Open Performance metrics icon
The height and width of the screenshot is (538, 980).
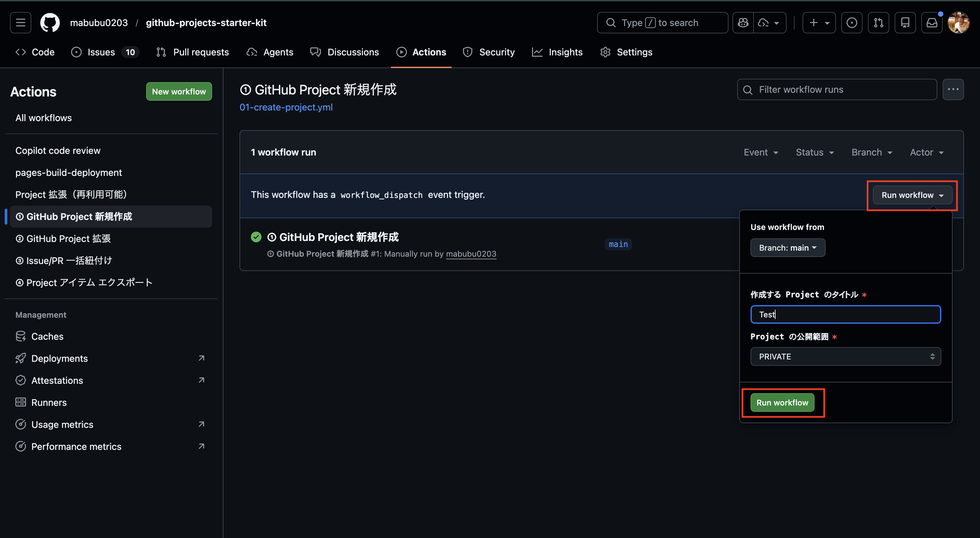coord(21,447)
